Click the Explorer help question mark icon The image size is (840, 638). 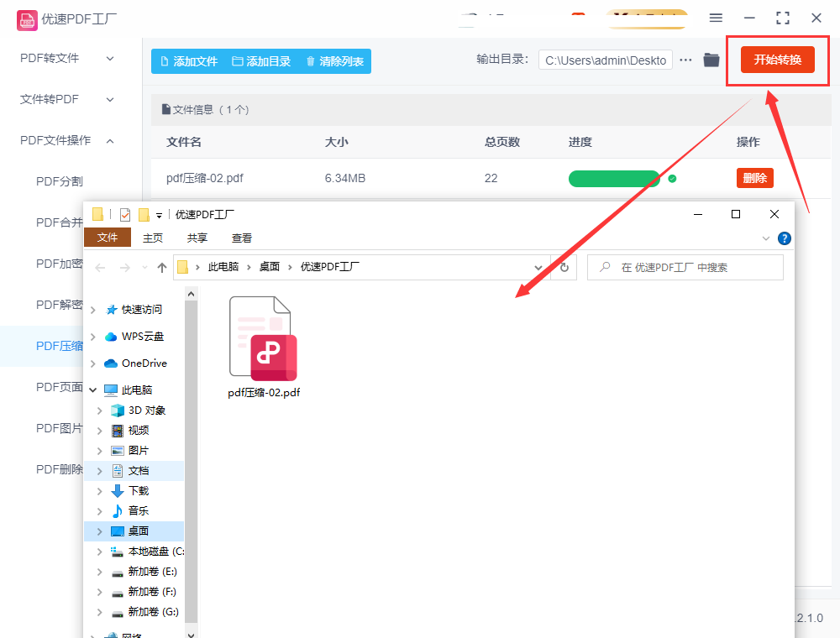pos(784,238)
